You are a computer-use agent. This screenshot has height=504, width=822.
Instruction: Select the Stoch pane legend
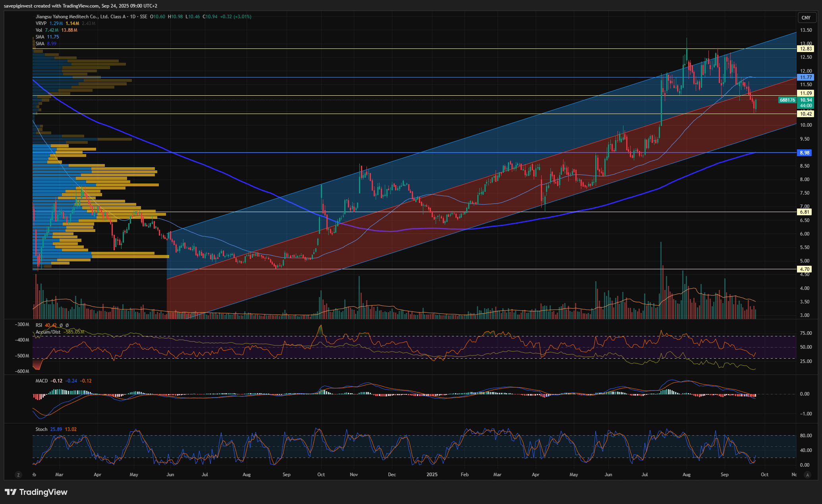(x=41, y=429)
